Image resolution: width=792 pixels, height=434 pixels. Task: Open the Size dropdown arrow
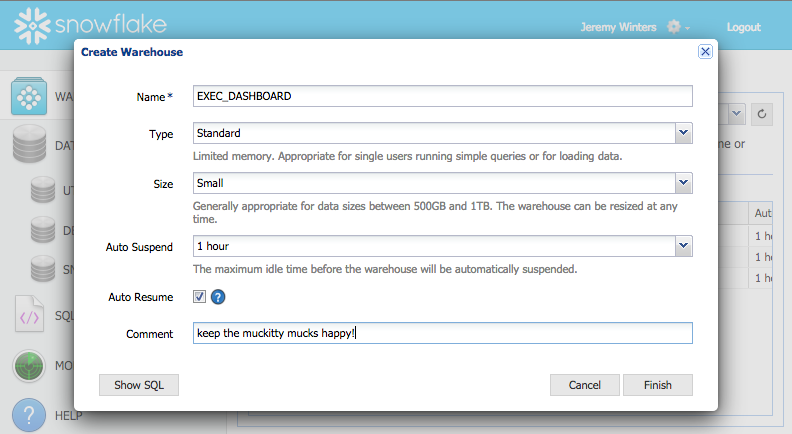(683, 183)
